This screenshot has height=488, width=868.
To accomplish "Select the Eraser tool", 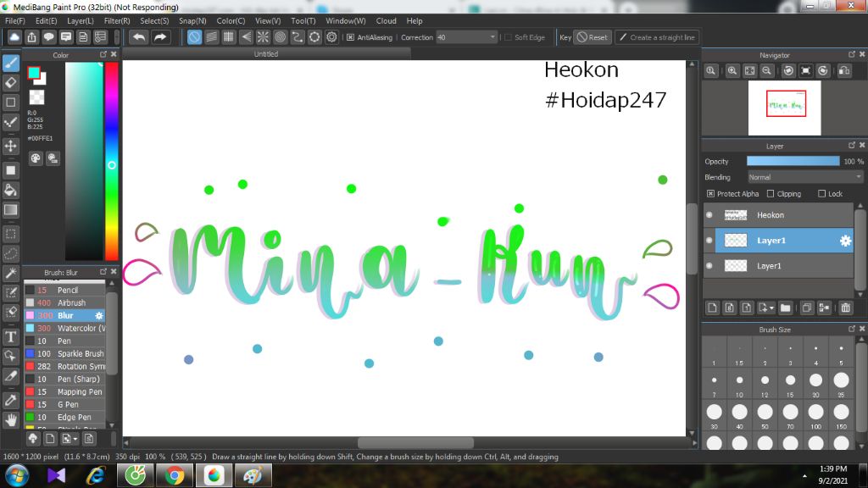I will coord(10,83).
